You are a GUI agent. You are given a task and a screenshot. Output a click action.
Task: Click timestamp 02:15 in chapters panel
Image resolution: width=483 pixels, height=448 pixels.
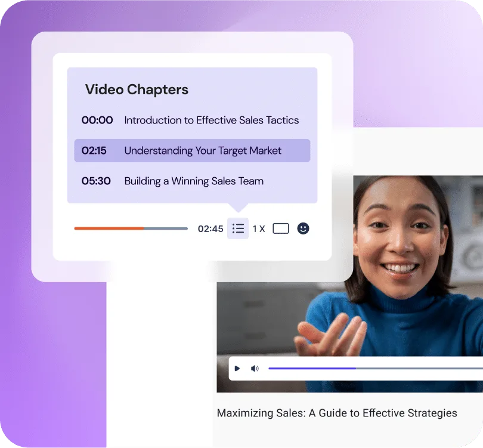pos(95,150)
